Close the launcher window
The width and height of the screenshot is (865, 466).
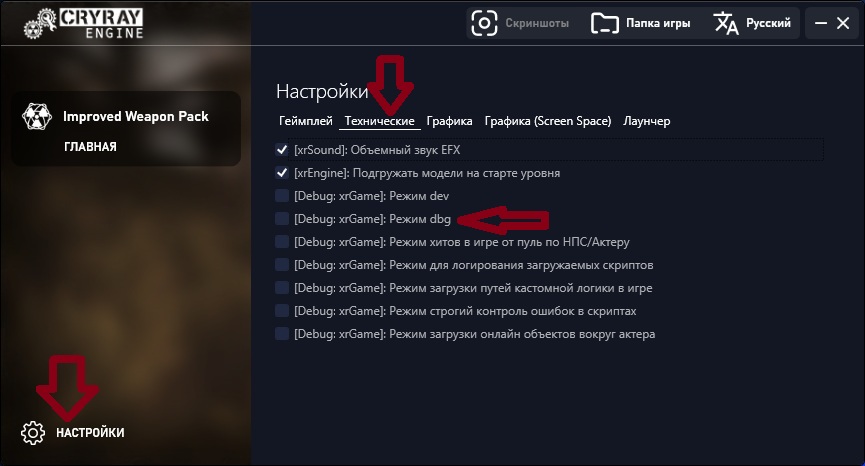click(x=843, y=23)
